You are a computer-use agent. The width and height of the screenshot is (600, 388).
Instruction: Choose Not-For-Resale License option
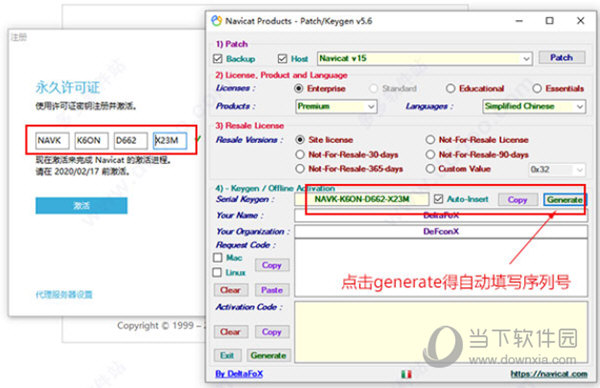(x=430, y=140)
